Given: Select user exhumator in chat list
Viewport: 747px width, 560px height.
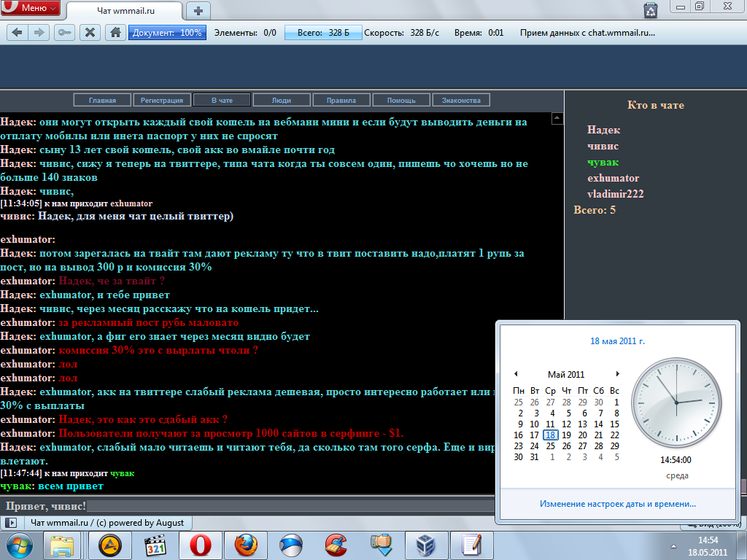Looking at the screenshot, I should 613,178.
